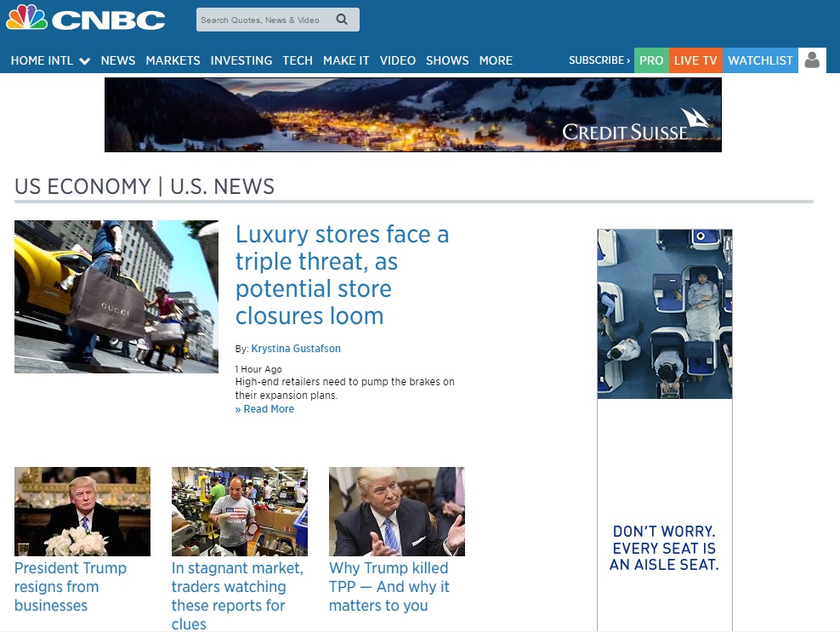Open thumbnail of Trump clapping
The width and height of the screenshot is (840, 632).
397,511
